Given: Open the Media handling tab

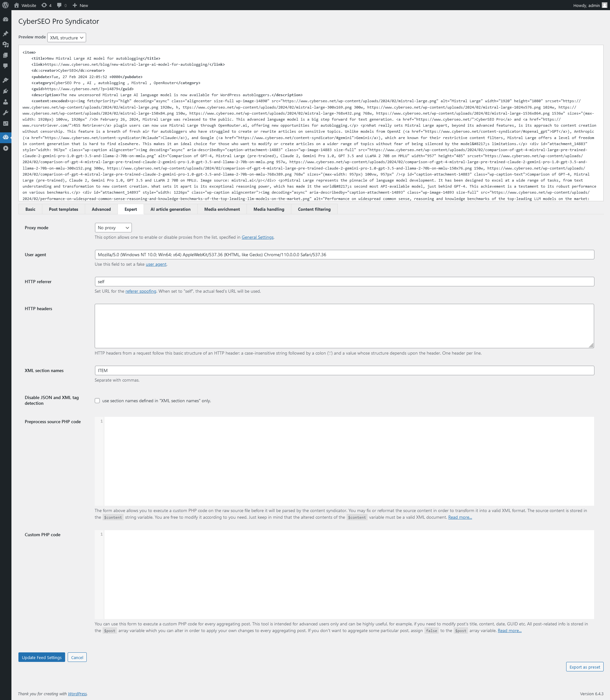Looking at the screenshot, I should (269, 209).
